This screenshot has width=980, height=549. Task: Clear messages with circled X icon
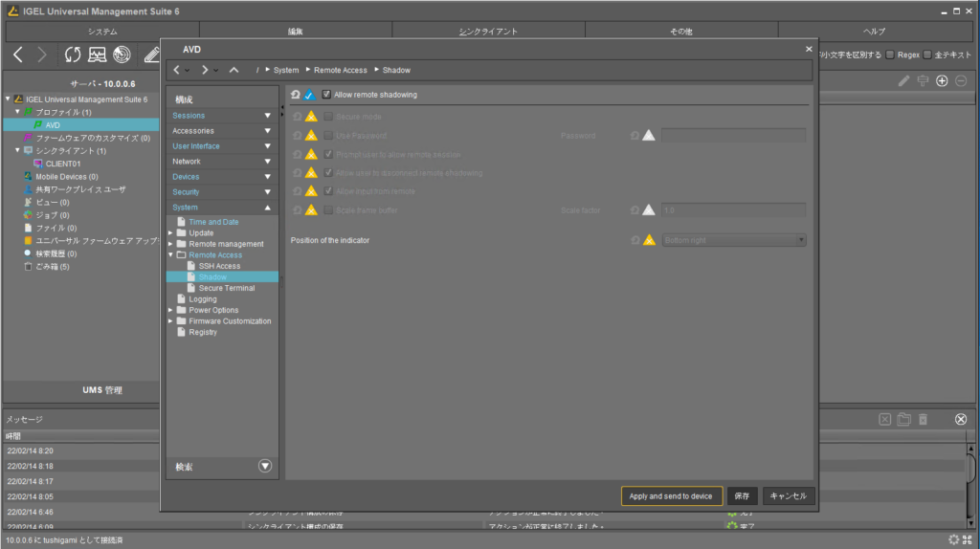pyautogui.click(x=961, y=419)
